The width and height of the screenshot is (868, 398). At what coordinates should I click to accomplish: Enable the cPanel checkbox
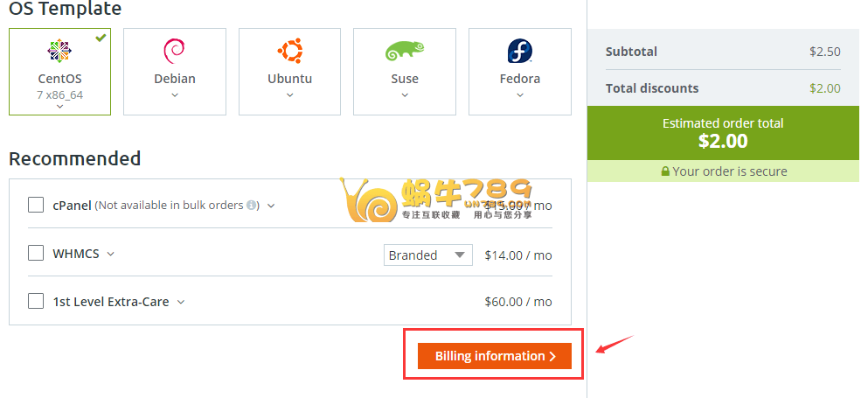(36, 205)
